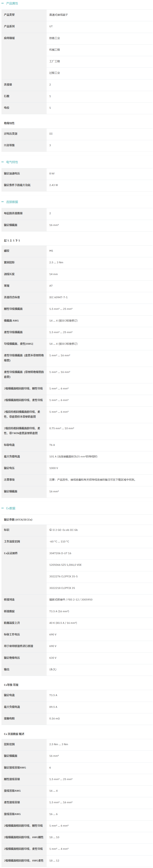The height and width of the screenshot is (868, 153).
Task: Click the Ex等级 常规 subheading
Action: pyautogui.click(x=11, y=685)
